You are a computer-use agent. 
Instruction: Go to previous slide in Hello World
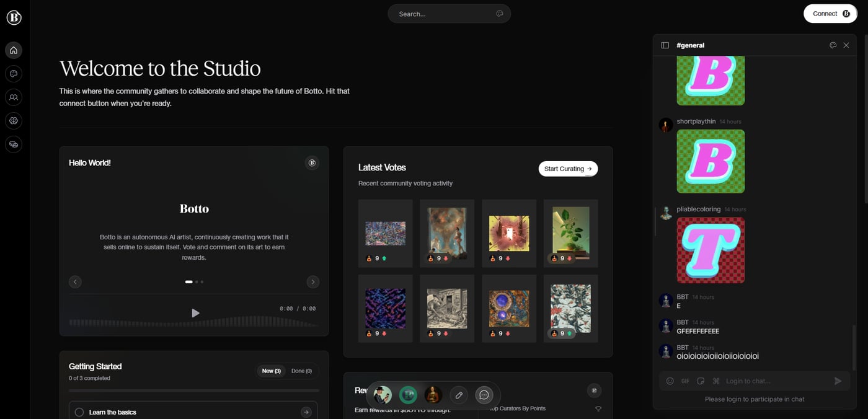tap(75, 282)
